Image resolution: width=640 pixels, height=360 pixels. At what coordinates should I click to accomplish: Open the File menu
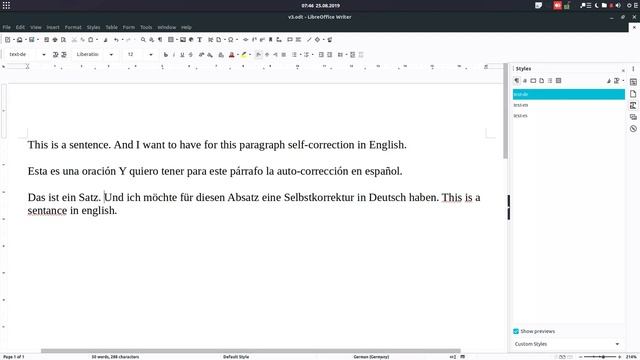7,27
